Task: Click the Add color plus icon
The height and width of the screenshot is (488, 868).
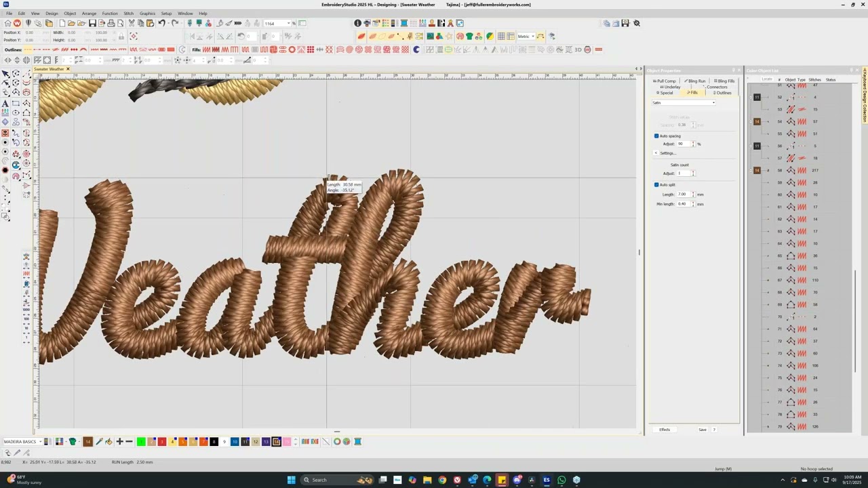Action: coord(119,442)
